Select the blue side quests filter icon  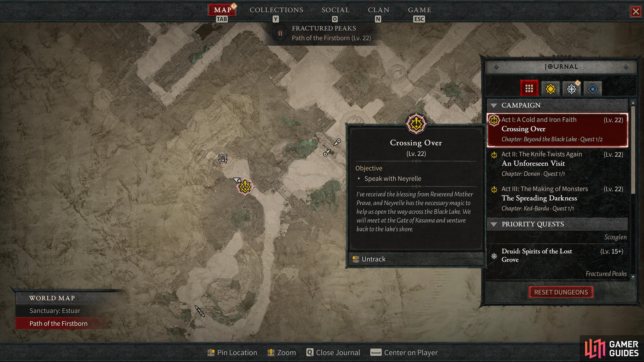[593, 89]
